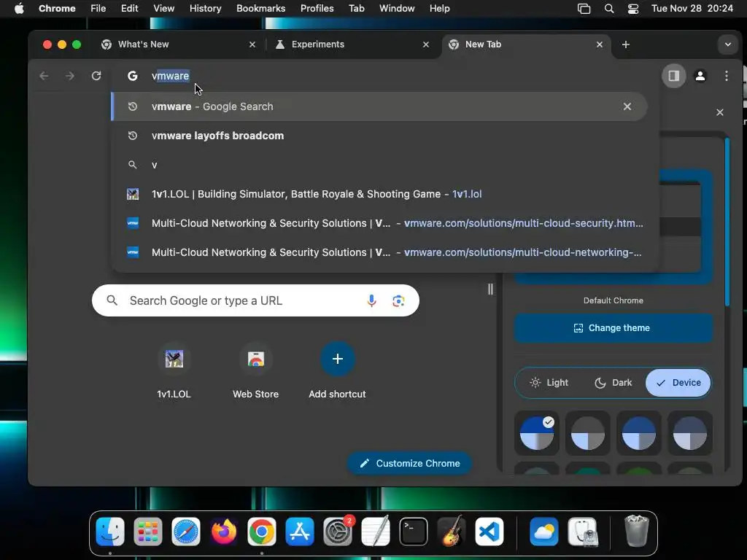
Task: Open Visual Studio Code from the Dock
Action: (489, 532)
